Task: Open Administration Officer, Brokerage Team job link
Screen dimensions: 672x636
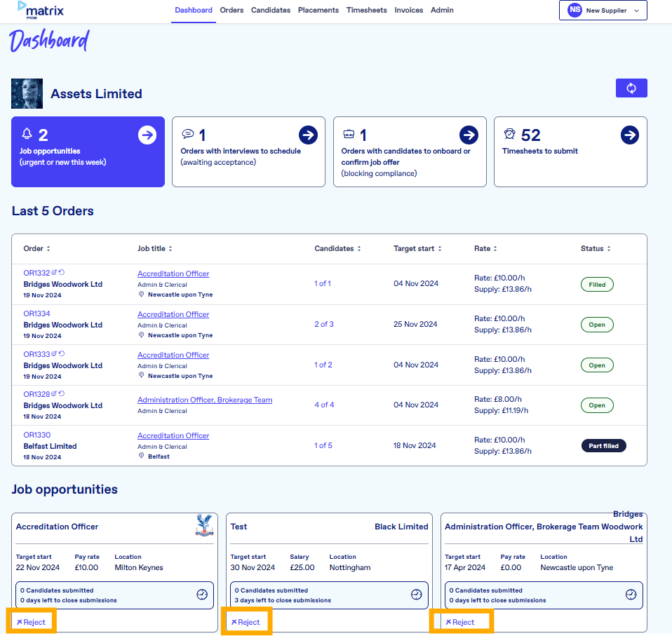Action: (x=205, y=400)
